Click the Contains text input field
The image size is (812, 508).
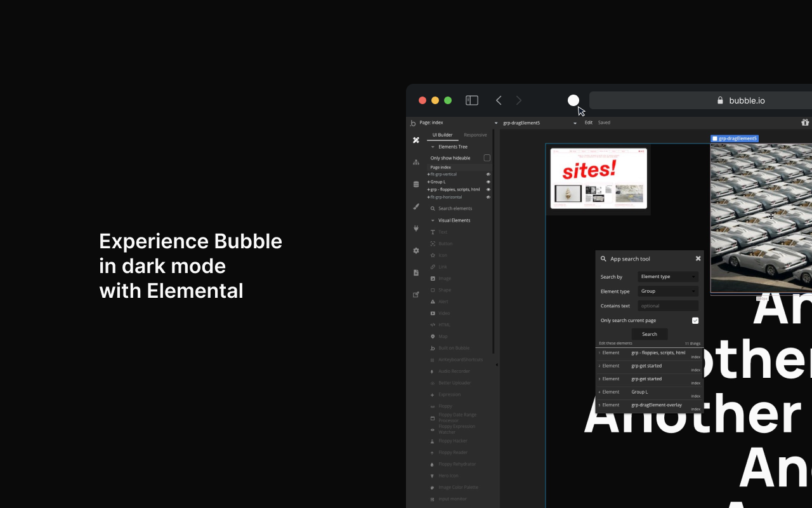(x=668, y=306)
